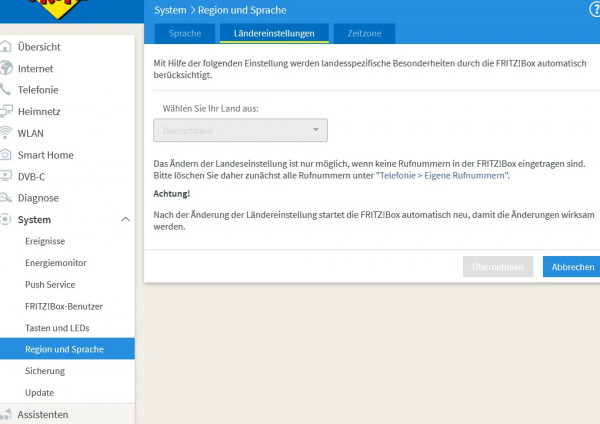The height and width of the screenshot is (424, 600).
Task: Follow the Telefonie > Eigene Rufnummern link
Action: (442, 175)
